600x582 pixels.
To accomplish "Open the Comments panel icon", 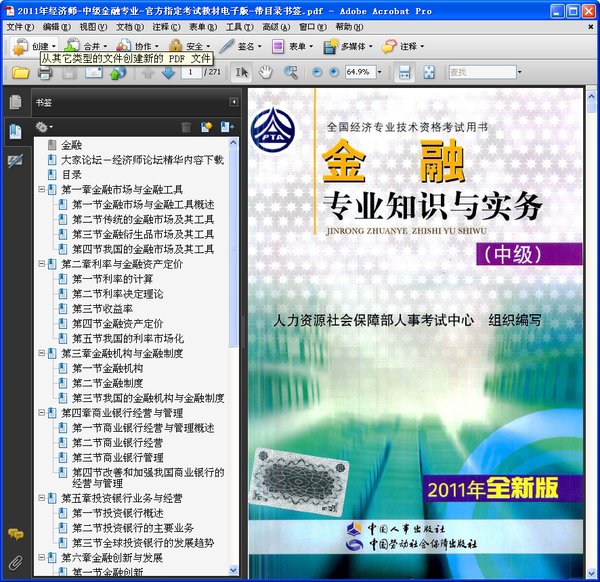I will tap(15, 535).
